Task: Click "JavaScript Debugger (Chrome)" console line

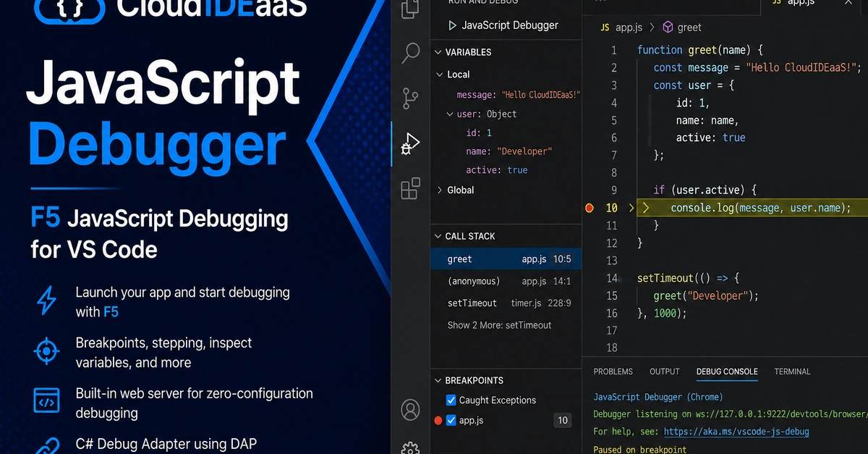Action: coord(658,397)
